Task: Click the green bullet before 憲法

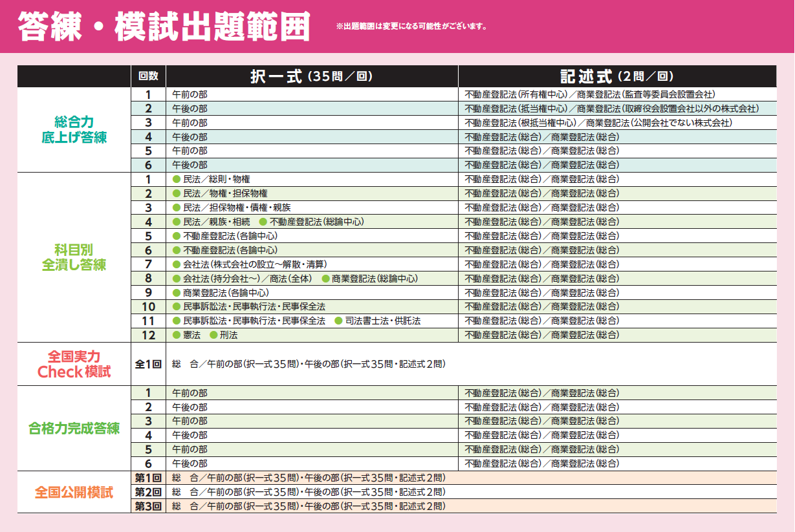Action: (x=176, y=335)
